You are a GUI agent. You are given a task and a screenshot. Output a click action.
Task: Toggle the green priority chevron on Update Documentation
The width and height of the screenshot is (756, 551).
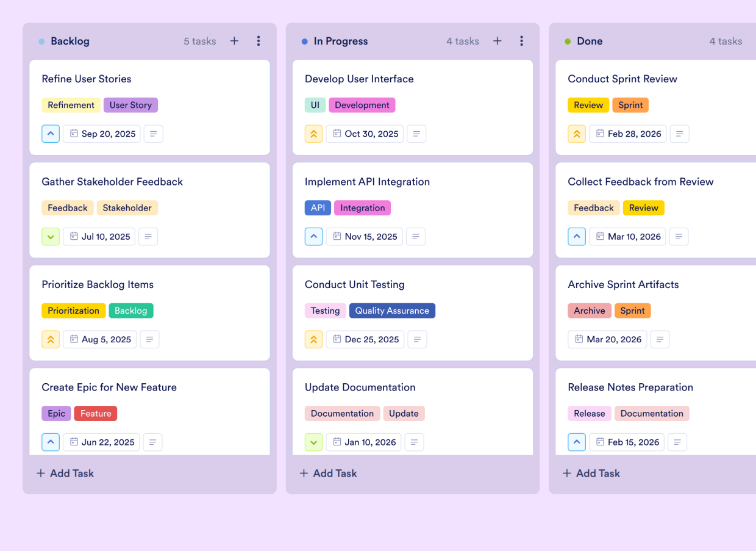[313, 442]
